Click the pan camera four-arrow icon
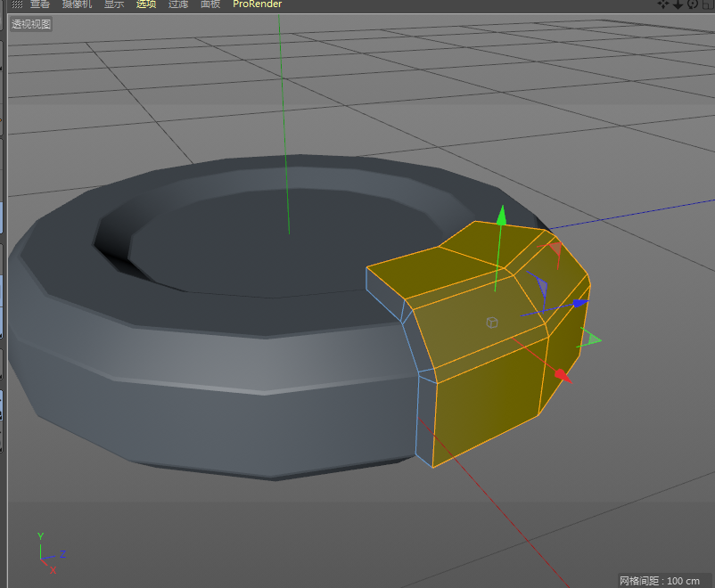This screenshot has width=715, height=588. [x=663, y=4]
